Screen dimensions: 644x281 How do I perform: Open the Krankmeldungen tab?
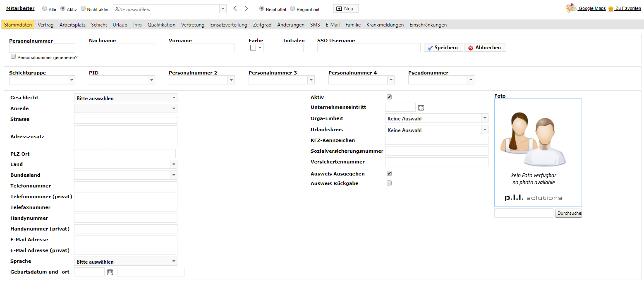click(x=385, y=25)
